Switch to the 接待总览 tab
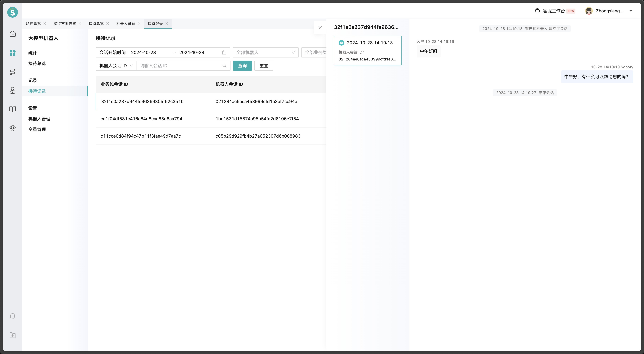The image size is (644, 354). point(96,23)
